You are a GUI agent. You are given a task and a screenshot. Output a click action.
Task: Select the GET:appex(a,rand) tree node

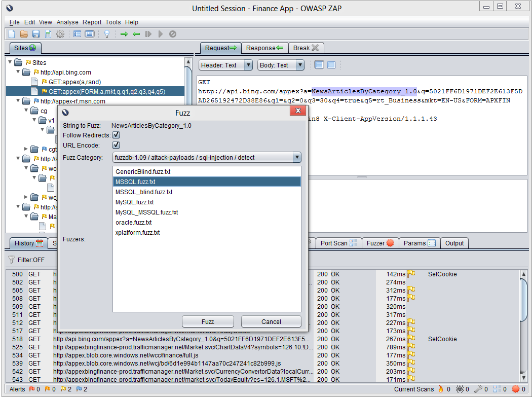74,82
